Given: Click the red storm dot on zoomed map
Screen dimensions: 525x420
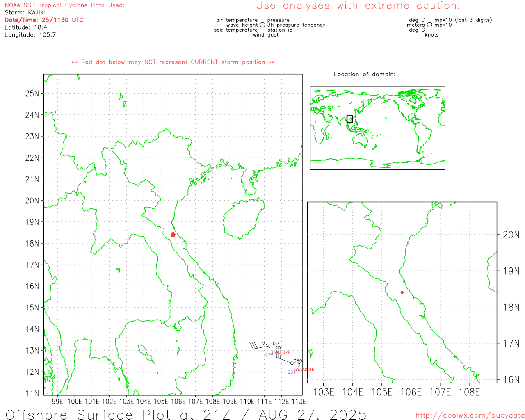Looking at the screenshot, I should coord(402,292).
